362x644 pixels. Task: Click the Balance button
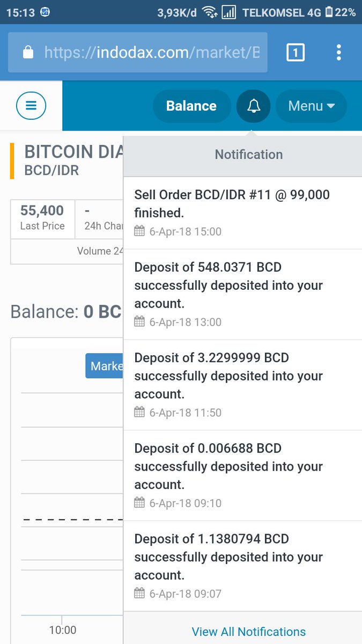(191, 106)
